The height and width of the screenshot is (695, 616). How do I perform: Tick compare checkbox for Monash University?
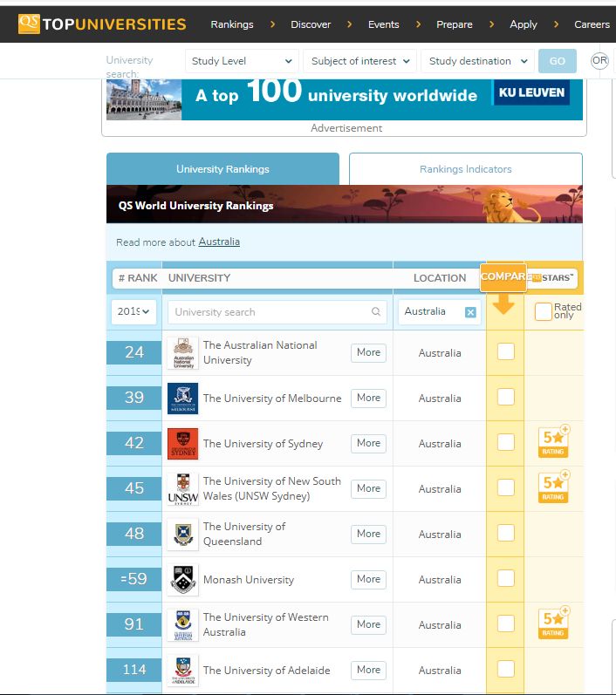click(x=505, y=578)
